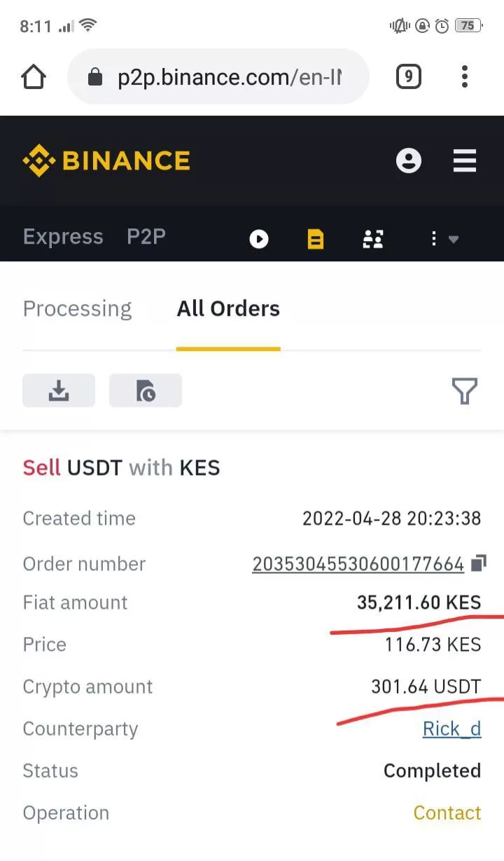Open the order filter funnel

(464, 391)
